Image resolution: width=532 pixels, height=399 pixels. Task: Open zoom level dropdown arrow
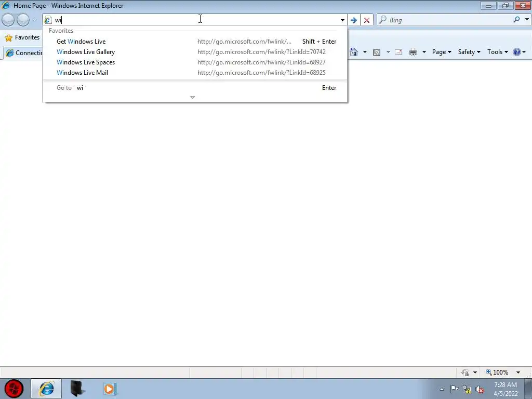click(x=518, y=373)
